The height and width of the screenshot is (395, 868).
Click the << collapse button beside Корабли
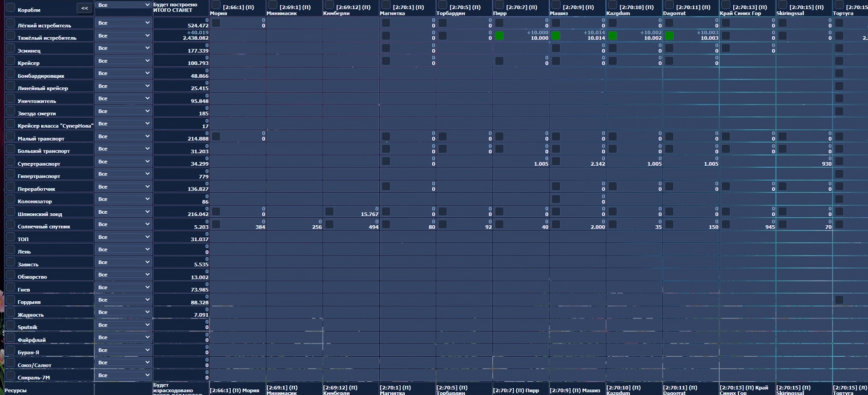tap(85, 8)
